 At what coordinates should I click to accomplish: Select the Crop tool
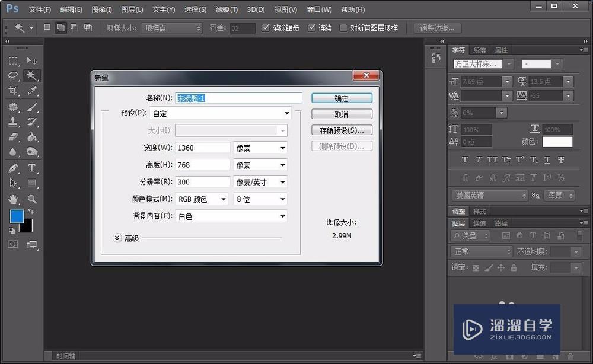pyautogui.click(x=13, y=91)
